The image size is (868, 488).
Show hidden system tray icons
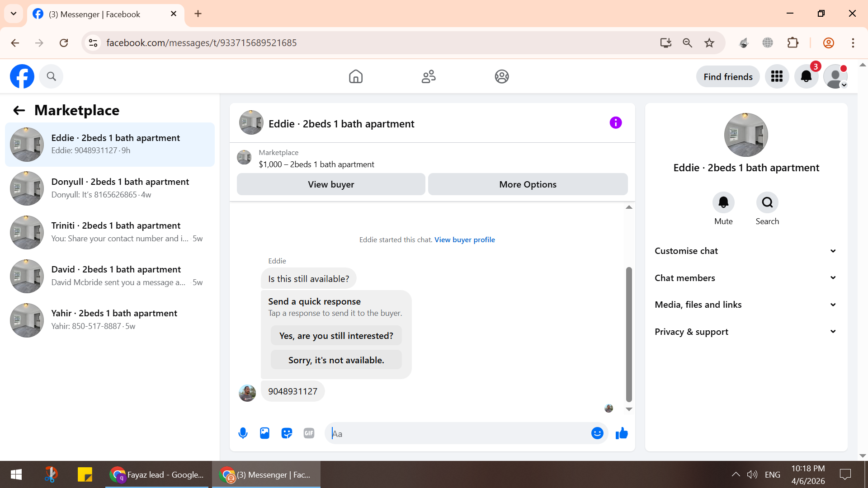pyautogui.click(x=736, y=474)
